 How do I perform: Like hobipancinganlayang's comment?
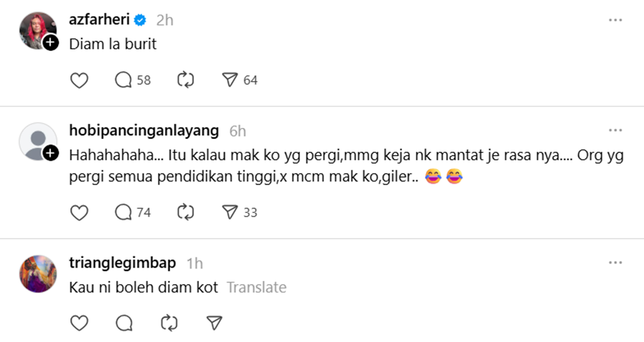click(x=79, y=213)
